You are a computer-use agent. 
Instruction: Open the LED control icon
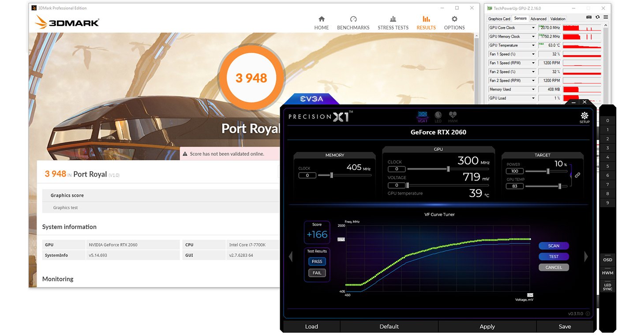pos(438,117)
